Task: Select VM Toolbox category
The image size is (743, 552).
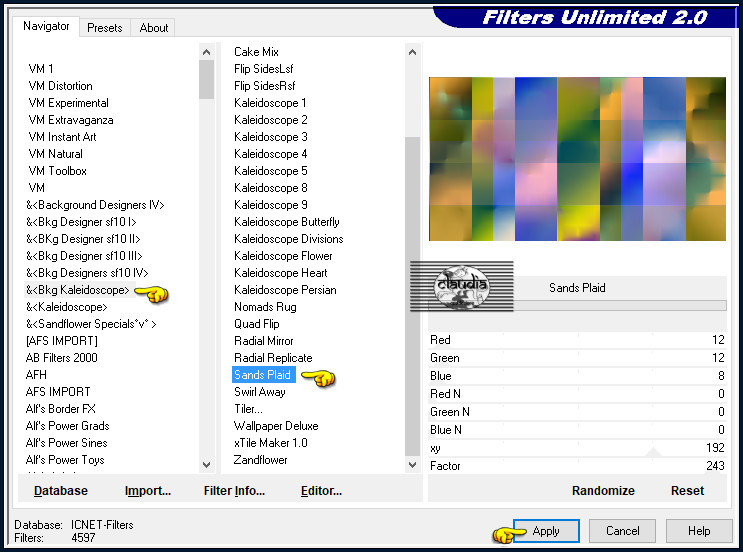Action: coord(57,171)
